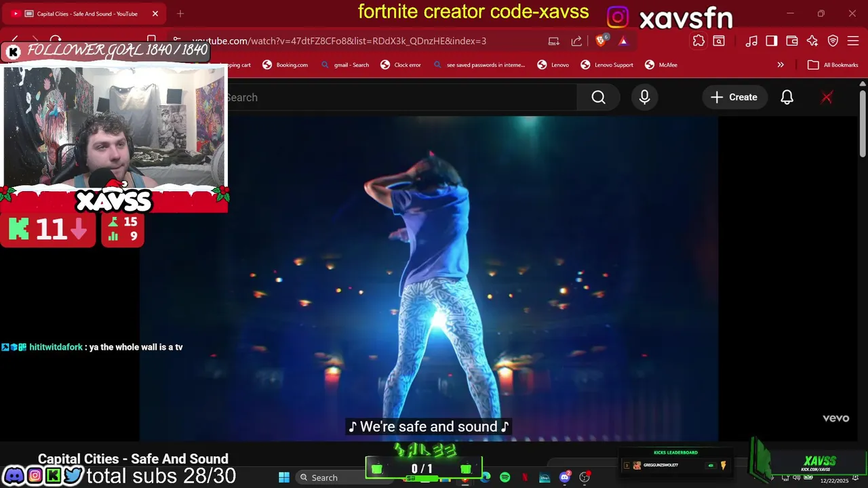Open the Brave Wallet icon
Image resolution: width=868 pixels, height=488 pixels.
pyautogui.click(x=792, y=41)
